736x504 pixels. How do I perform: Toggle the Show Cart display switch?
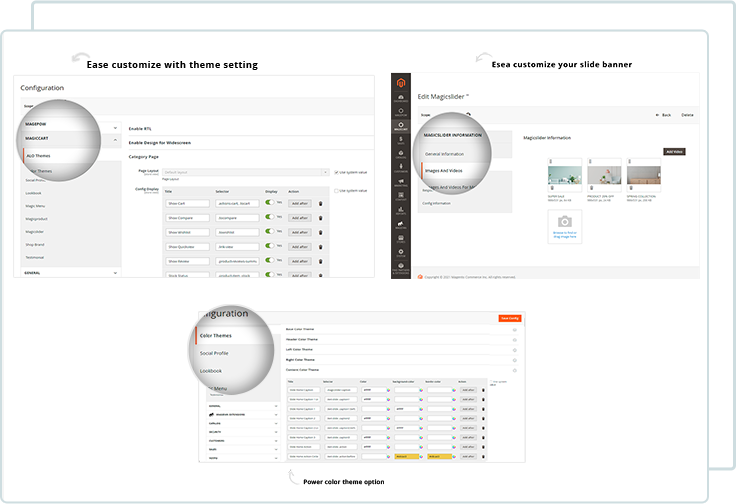click(269, 203)
